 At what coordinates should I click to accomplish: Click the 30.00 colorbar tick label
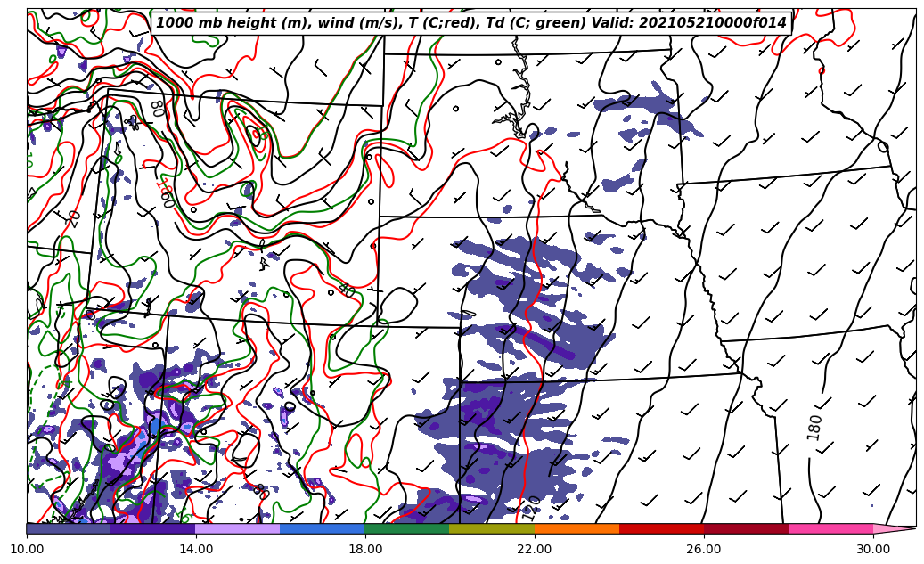tap(873, 549)
